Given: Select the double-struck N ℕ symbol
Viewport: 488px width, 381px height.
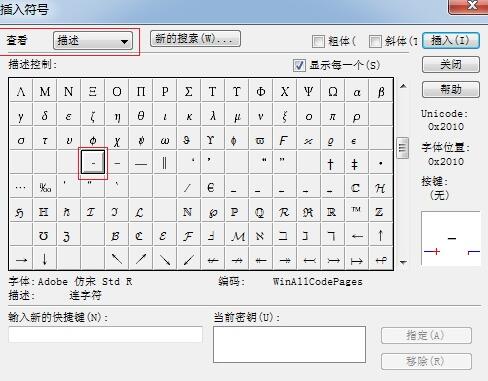Looking at the screenshot, I should pos(189,211).
